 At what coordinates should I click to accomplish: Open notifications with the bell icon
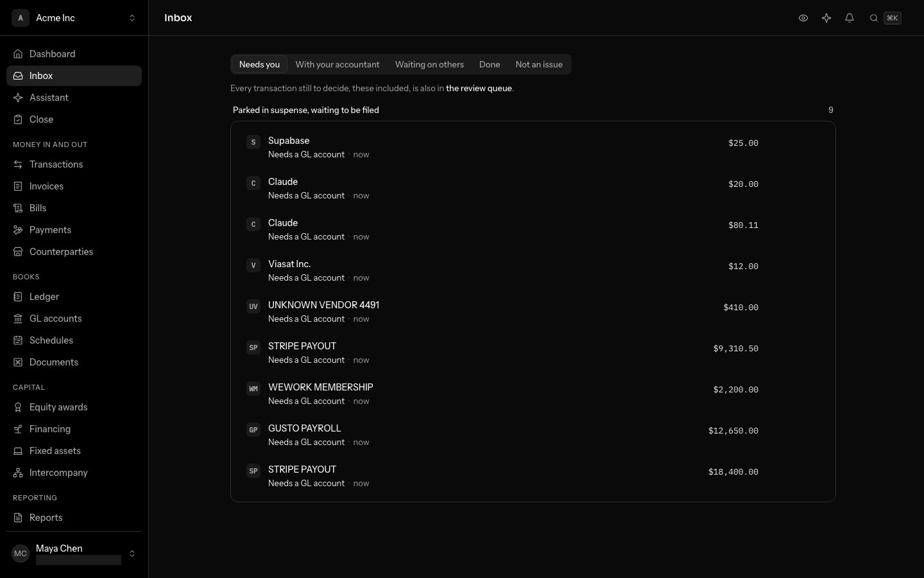point(850,18)
